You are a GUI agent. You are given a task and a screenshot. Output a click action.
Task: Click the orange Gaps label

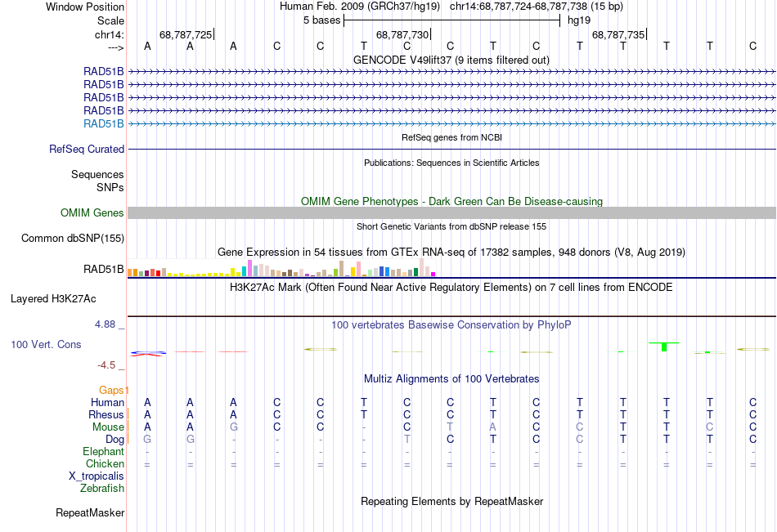(x=112, y=391)
